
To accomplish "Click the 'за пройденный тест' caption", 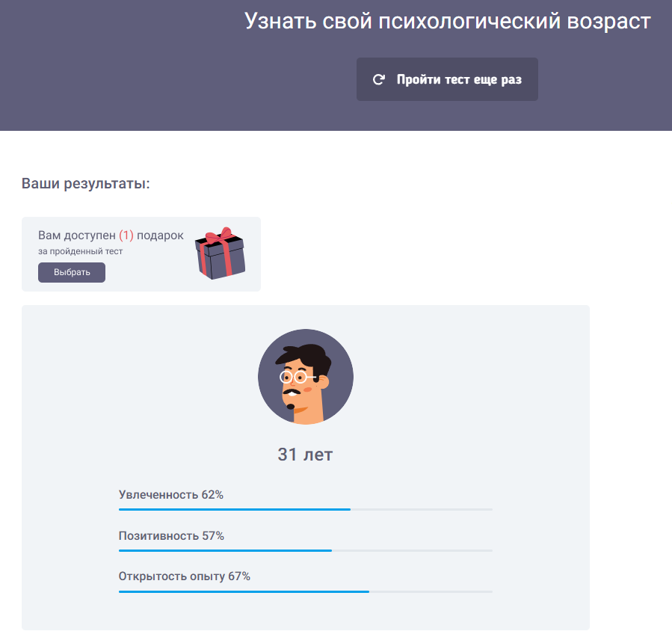I will [x=80, y=251].
